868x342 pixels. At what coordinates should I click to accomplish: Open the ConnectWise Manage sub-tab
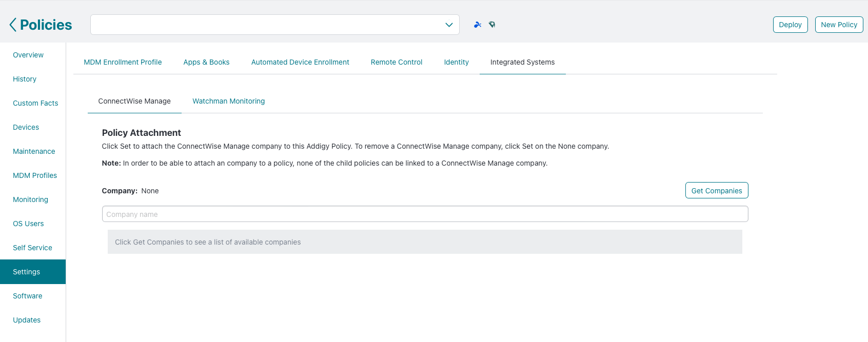click(134, 101)
